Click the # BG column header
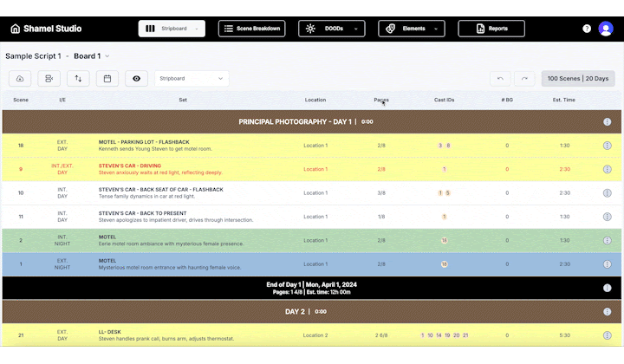 coord(507,100)
